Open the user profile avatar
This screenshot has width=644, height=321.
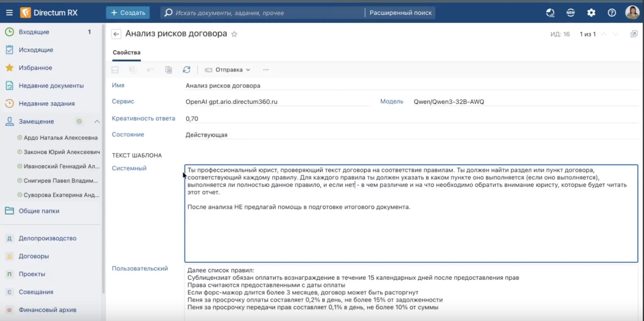pyautogui.click(x=632, y=13)
